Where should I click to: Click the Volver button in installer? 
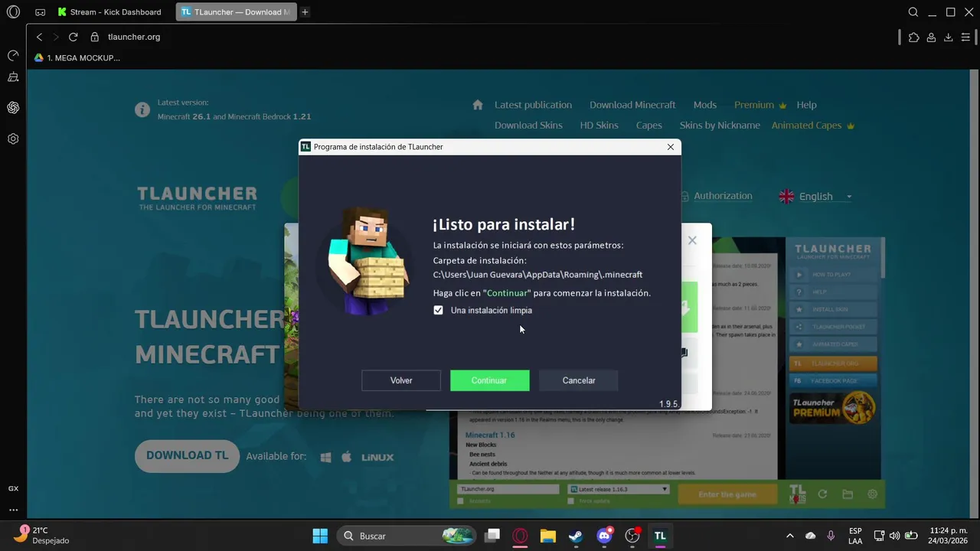[401, 380]
